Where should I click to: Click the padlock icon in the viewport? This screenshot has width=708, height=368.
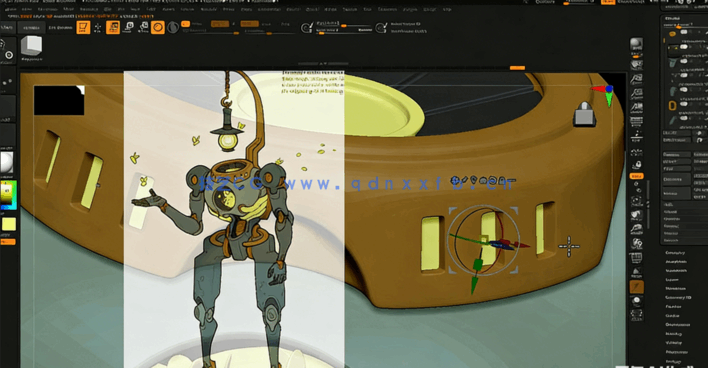584,114
